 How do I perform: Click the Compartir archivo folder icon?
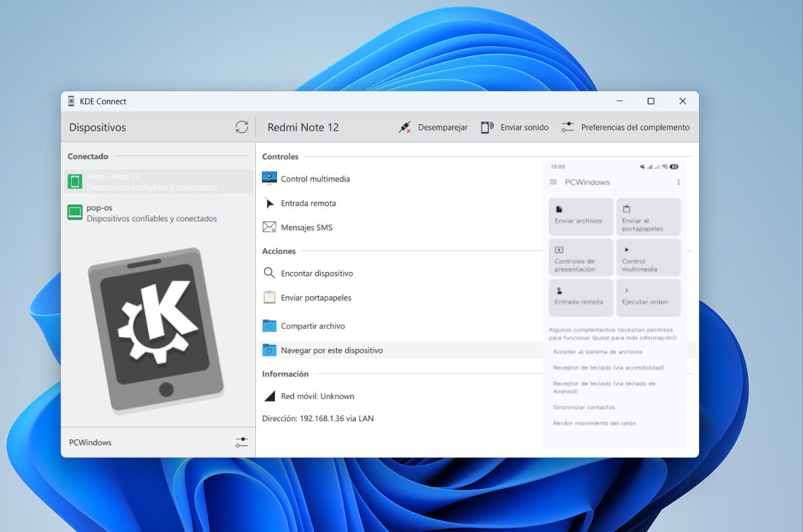269,325
